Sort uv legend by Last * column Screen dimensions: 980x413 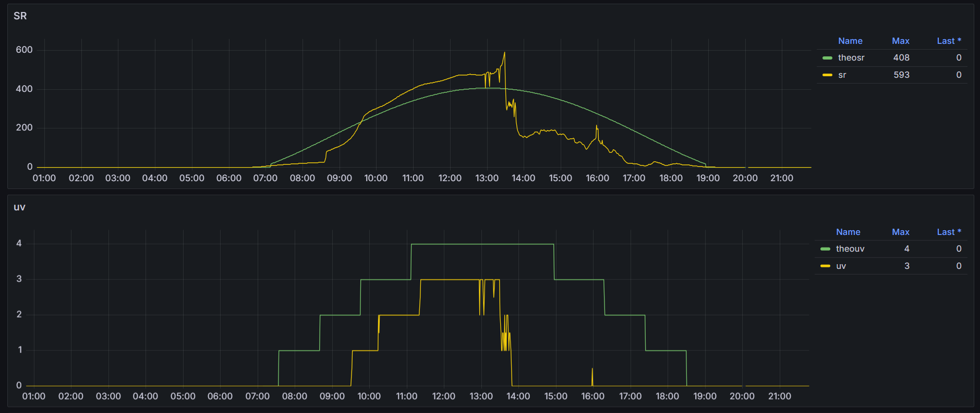coord(949,232)
